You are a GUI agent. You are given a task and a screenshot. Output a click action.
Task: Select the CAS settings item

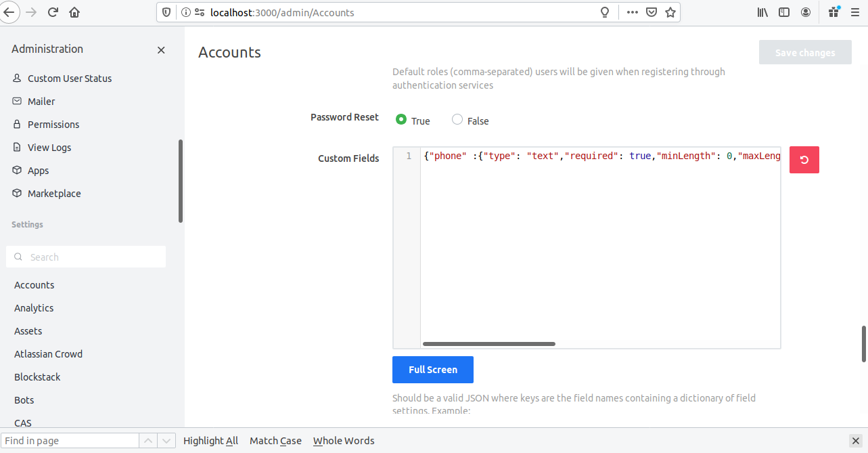(x=23, y=423)
